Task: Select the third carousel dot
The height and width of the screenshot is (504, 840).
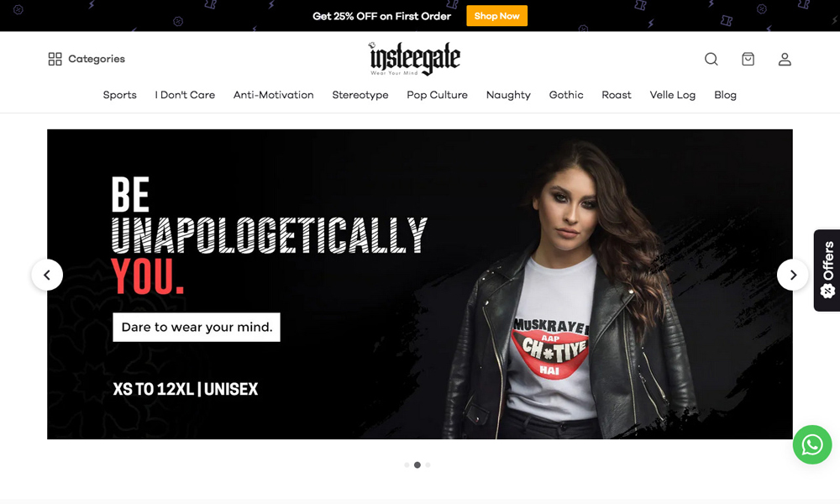Action: [x=428, y=465]
